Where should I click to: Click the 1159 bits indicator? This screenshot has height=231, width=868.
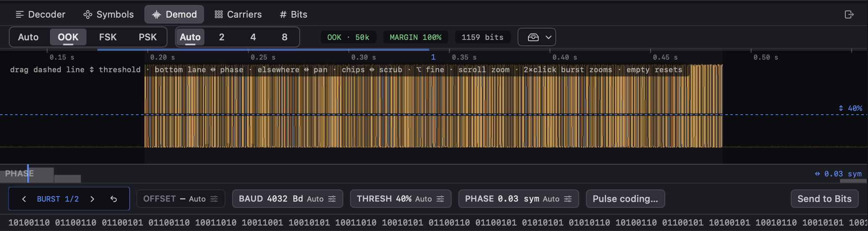coord(483,37)
